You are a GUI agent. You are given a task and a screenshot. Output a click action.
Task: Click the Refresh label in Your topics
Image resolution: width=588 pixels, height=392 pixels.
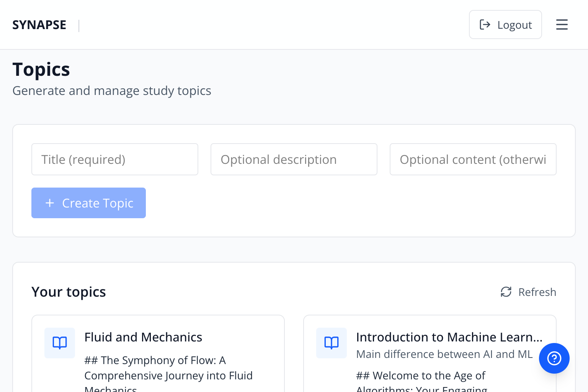(x=537, y=292)
